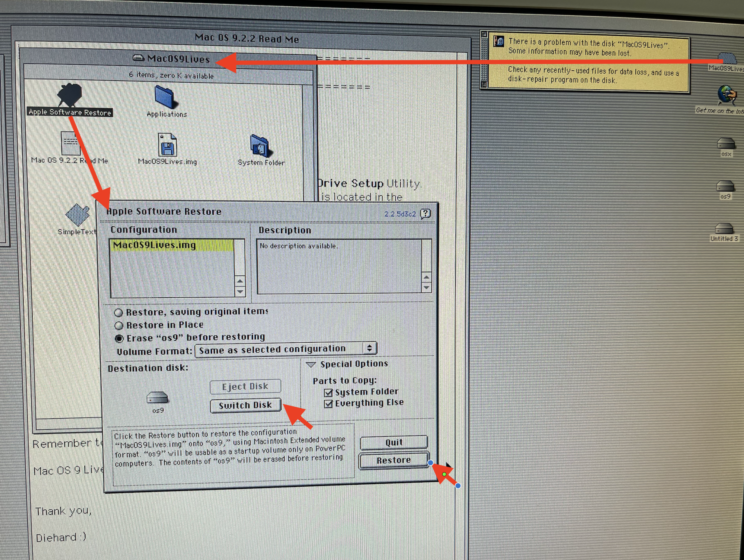Select the osx drive on desktop
Viewport: 744px width, 560px height.
[726, 143]
